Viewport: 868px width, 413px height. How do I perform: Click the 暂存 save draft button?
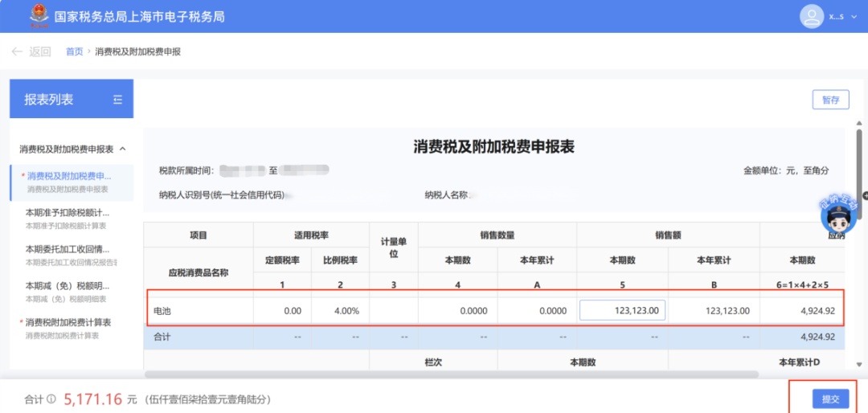830,100
